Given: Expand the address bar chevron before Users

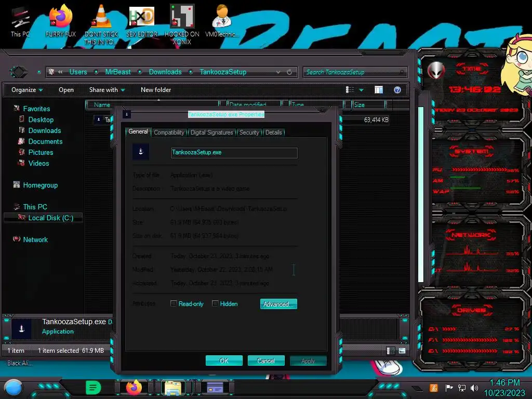Looking at the screenshot, I should point(60,72).
